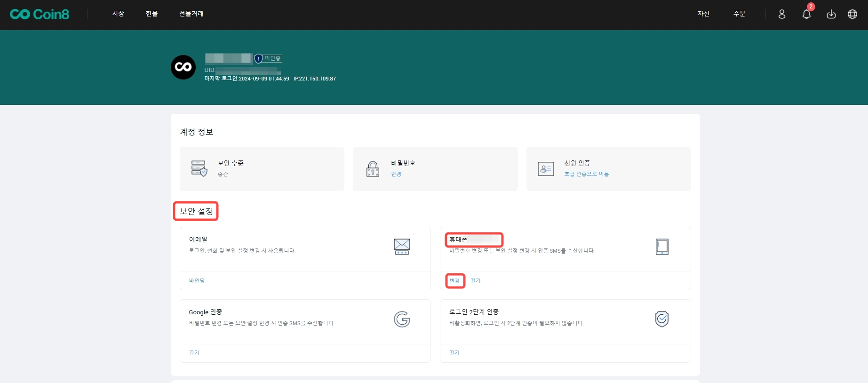Open the 현물 menu
The width and height of the screenshot is (868, 383).
pos(151,14)
